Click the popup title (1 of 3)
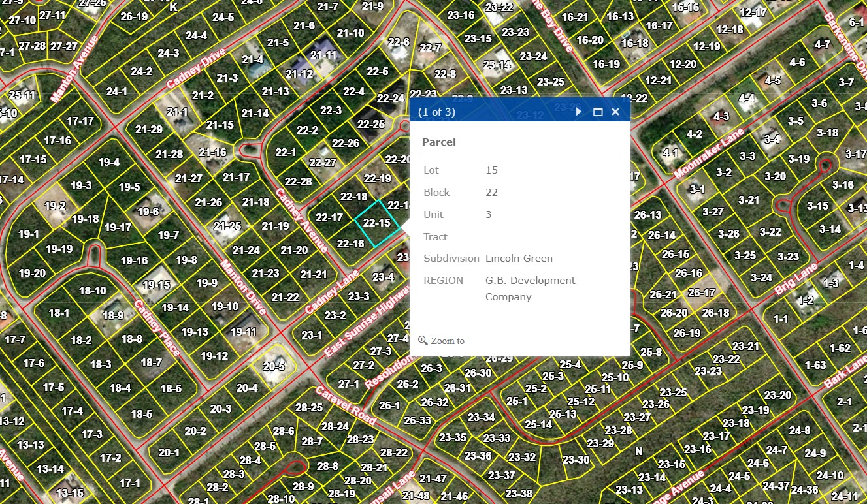The width and height of the screenshot is (867, 504). [x=436, y=112]
